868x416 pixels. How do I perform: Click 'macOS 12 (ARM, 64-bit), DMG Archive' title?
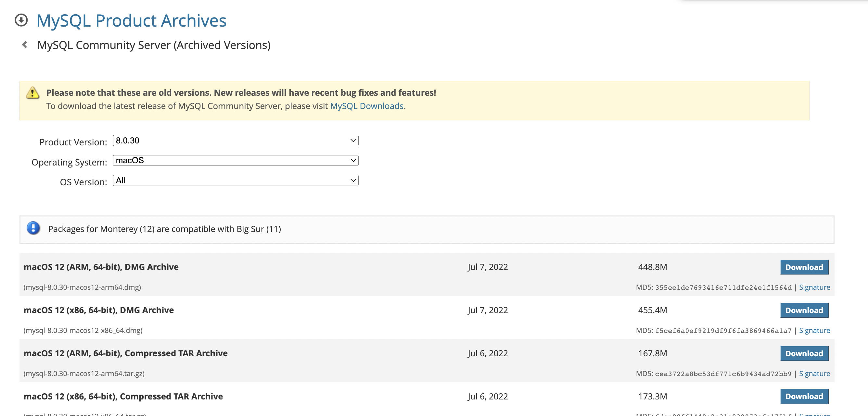101,267
